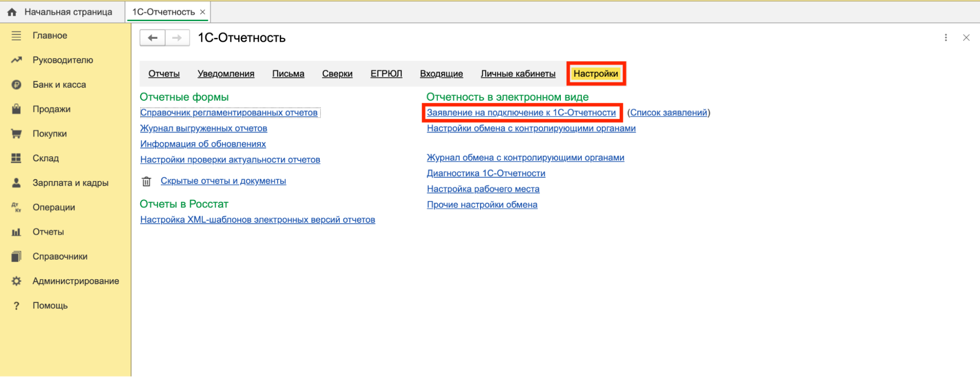Click the Банк и касса coin icon
This screenshot has width=980, height=377.
pyautogui.click(x=16, y=84)
